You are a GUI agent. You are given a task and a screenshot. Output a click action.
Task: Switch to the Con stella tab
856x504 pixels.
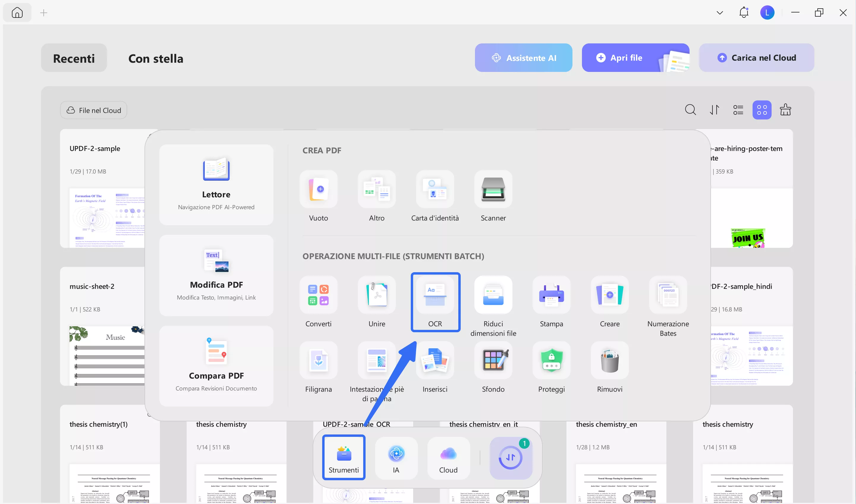155,59
